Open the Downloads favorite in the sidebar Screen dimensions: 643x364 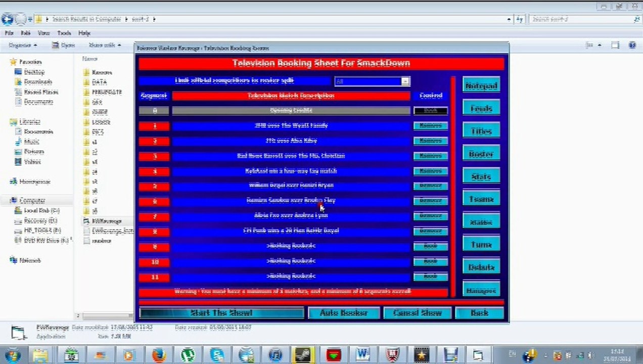tap(34, 81)
